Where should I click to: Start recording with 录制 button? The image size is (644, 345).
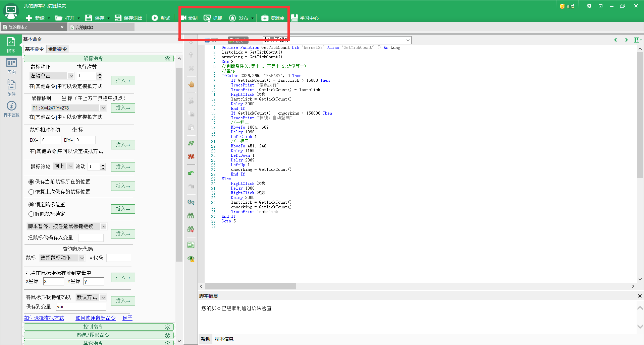coord(189,18)
